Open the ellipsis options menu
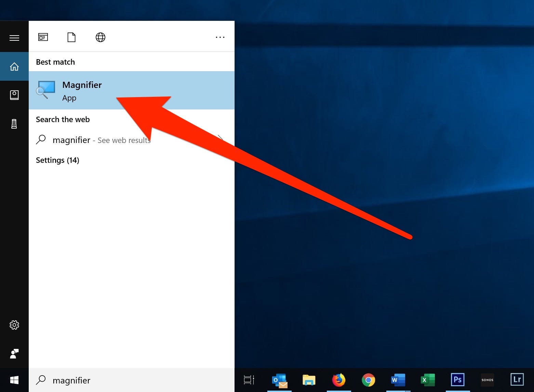This screenshot has height=392, width=534. (x=220, y=37)
